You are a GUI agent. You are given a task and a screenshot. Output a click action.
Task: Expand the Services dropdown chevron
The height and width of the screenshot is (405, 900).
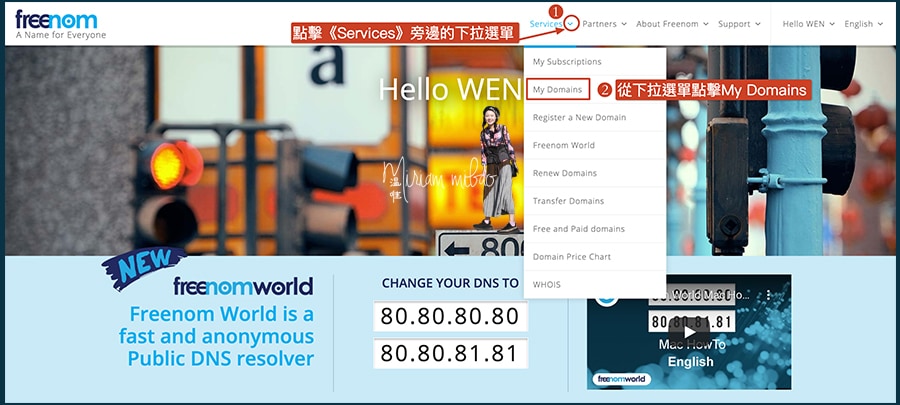pyautogui.click(x=571, y=24)
